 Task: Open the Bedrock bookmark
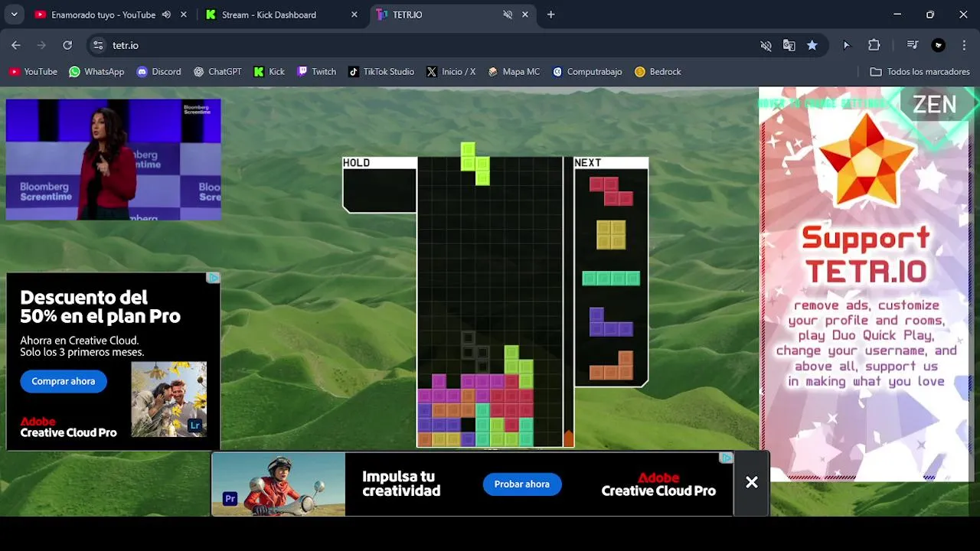click(658, 71)
